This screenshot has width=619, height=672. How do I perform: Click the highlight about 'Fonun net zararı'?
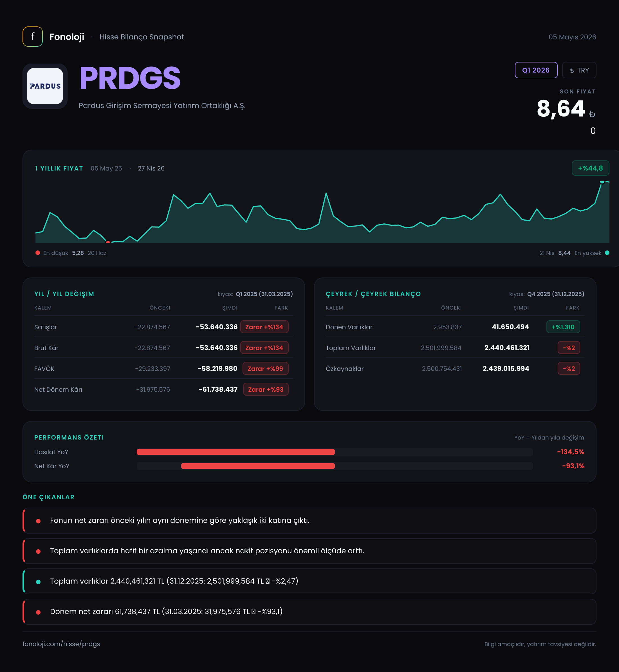309,521
